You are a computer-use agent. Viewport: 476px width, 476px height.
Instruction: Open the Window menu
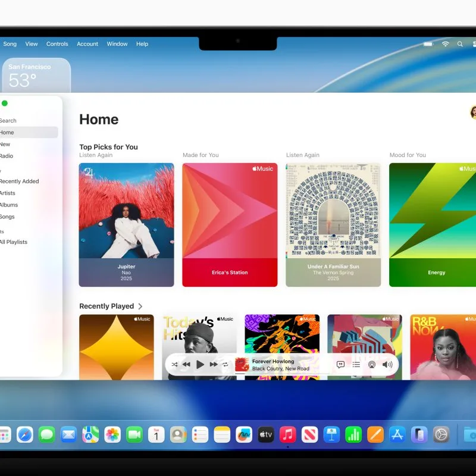click(x=117, y=43)
